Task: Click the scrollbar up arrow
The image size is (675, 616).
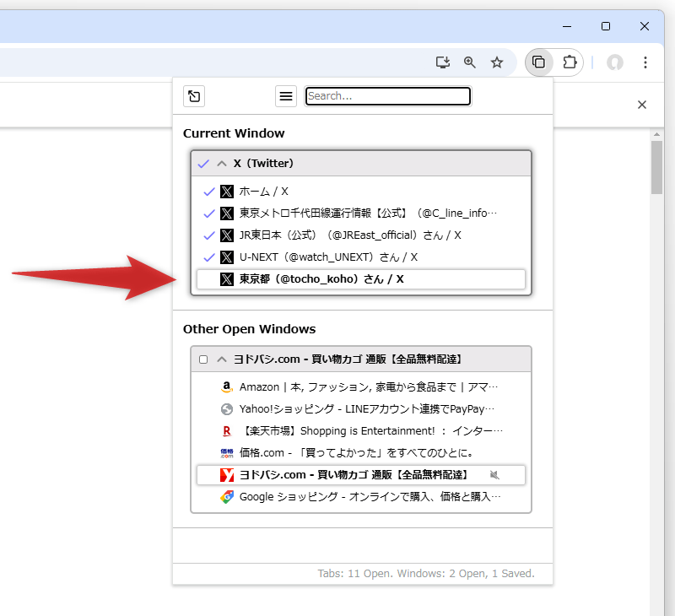Action: pyautogui.click(x=656, y=135)
